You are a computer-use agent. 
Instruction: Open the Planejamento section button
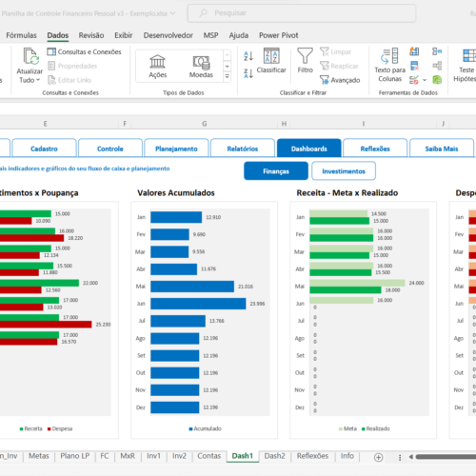pyautogui.click(x=176, y=148)
